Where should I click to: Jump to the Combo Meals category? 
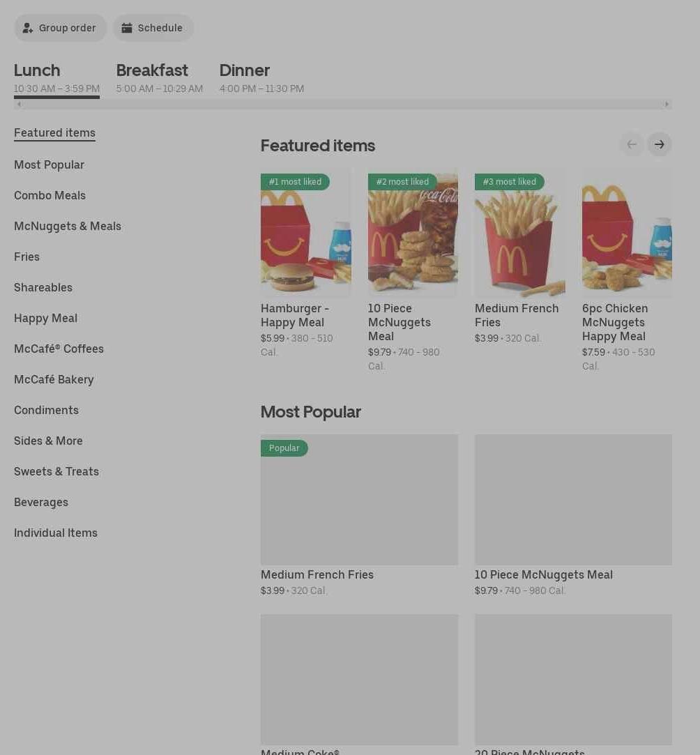50,195
